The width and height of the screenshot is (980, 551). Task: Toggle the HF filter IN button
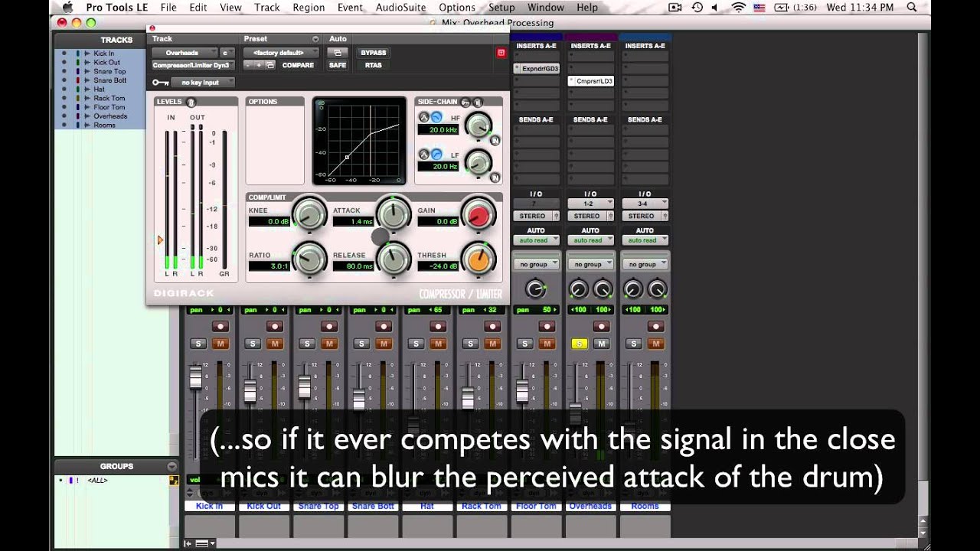point(495,141)
